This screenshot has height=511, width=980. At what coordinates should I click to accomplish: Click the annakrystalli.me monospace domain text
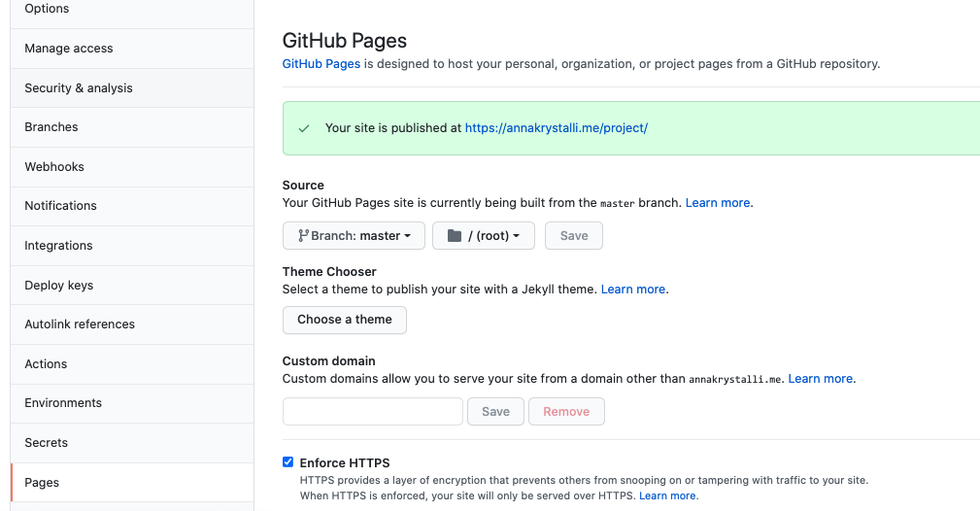click(x=735, y=380)
